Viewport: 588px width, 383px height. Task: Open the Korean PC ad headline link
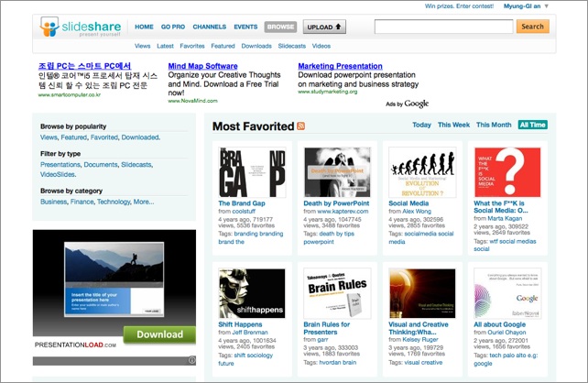pyautogui.click(x=85, y=66)
